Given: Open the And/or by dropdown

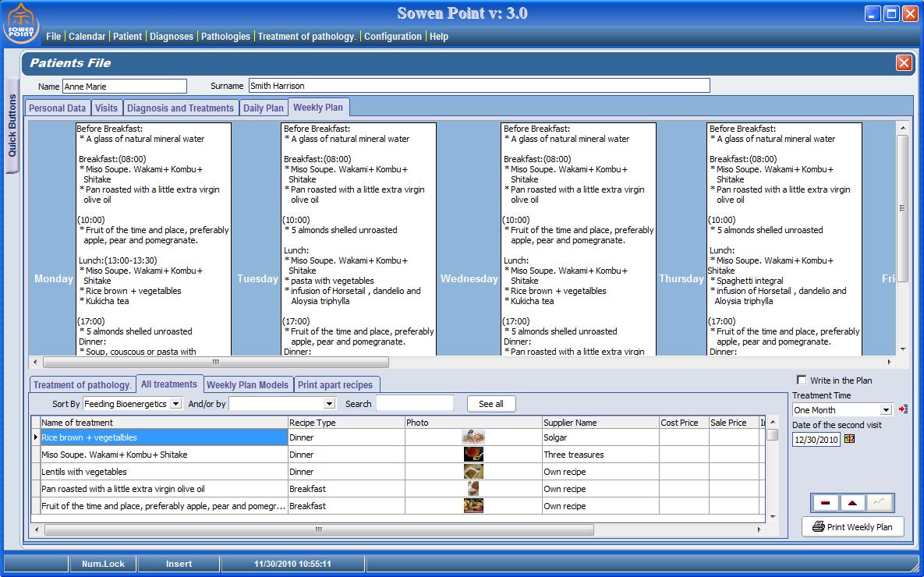Looking at the screenshot, I should [329, 404].
